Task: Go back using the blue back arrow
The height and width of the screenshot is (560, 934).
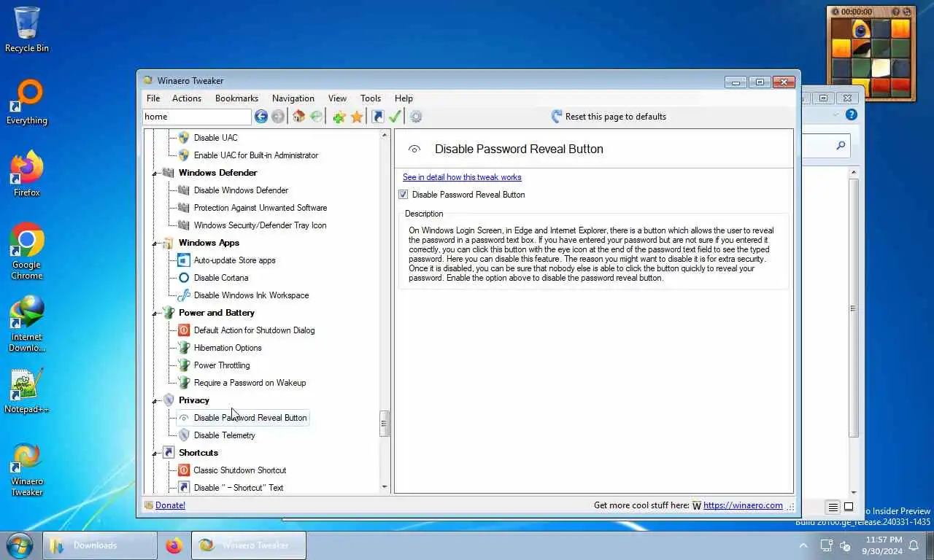Action: pos(260,117)
